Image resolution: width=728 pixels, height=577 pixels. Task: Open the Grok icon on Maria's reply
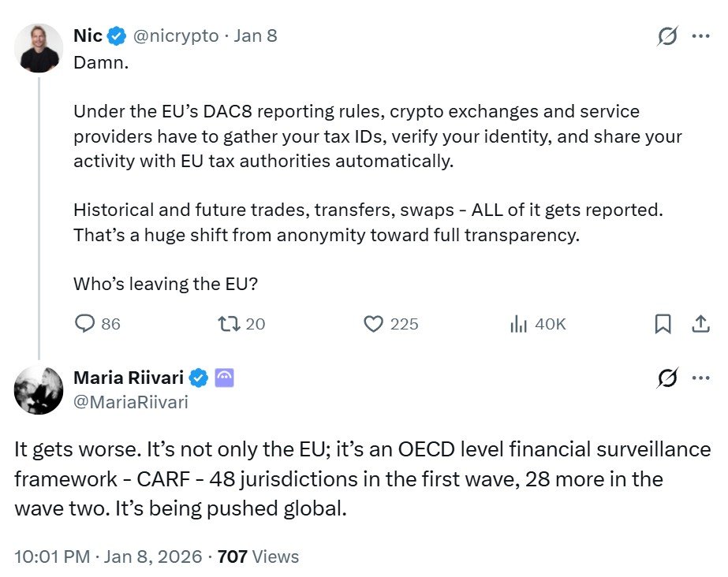[x=669, y=378]
